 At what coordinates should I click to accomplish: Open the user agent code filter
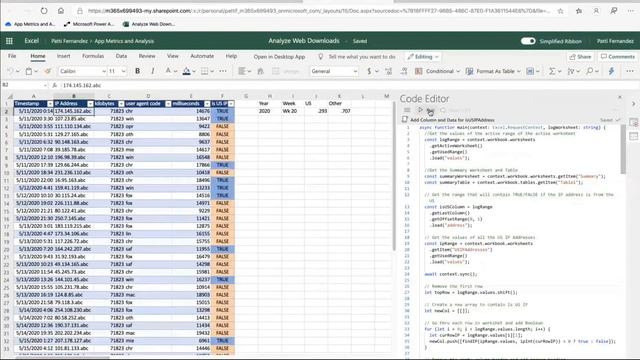click(x=168, y=104)
